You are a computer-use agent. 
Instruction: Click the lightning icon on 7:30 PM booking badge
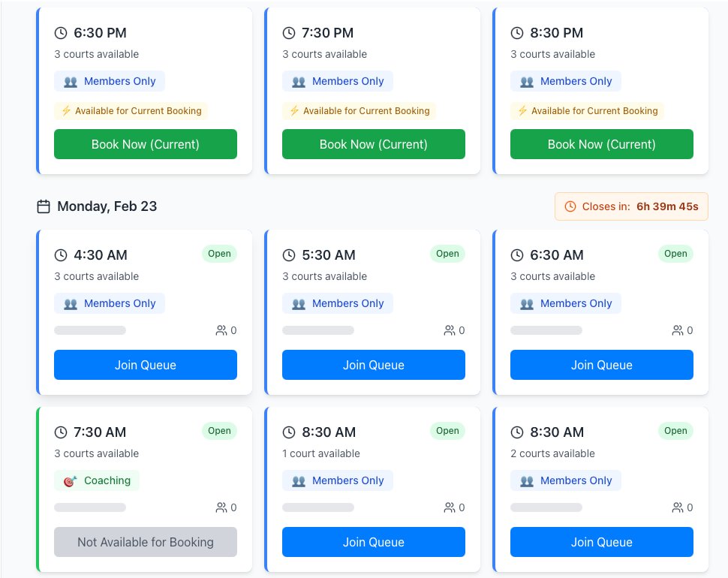point(292,110)
